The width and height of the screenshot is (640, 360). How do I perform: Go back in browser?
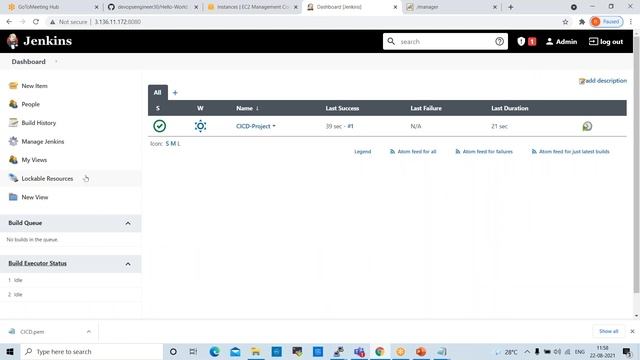pyautogui.click(x=9, y=22)
